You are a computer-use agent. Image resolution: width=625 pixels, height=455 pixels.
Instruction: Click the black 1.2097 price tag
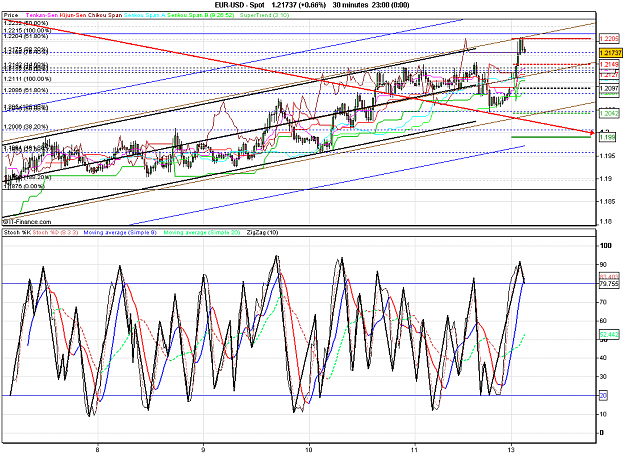click(609, 88)
